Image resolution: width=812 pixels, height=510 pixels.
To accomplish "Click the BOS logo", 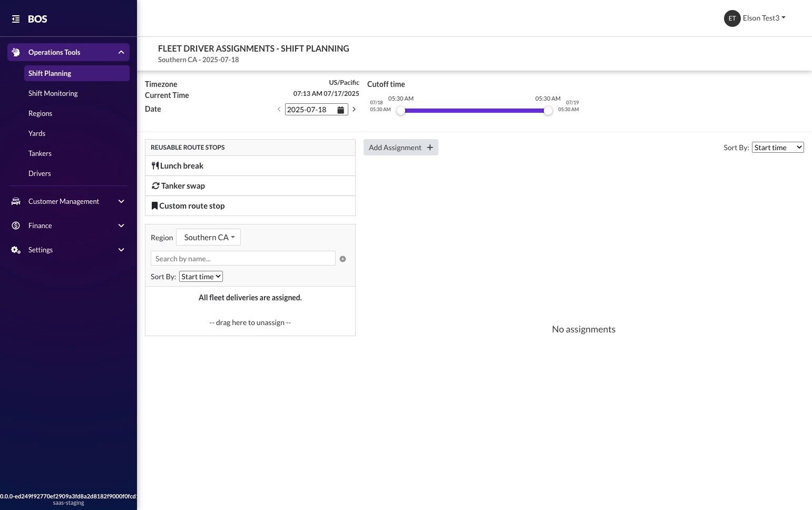I will (37, 19).
